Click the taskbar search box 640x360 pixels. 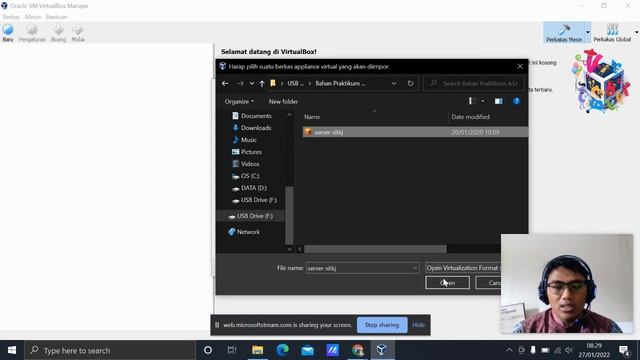(x=110, y=350)
